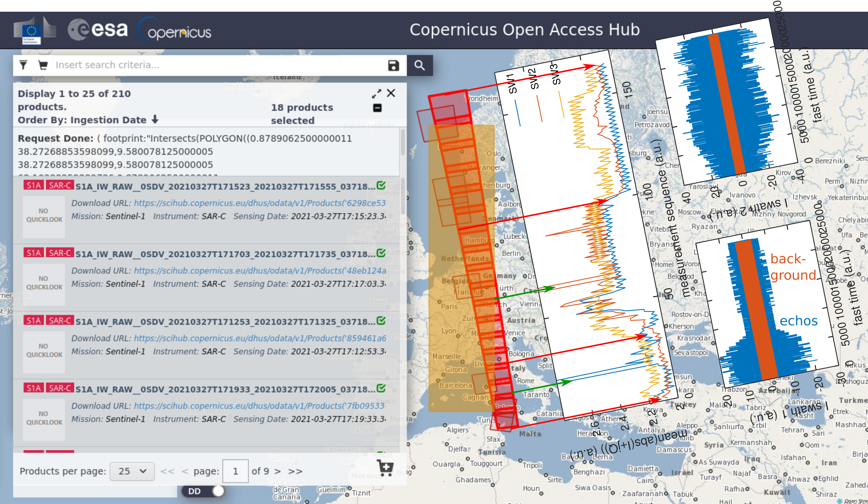Click the product list scrollbar
Viewport: 868px width, 504px height.
tap(403, 196)
